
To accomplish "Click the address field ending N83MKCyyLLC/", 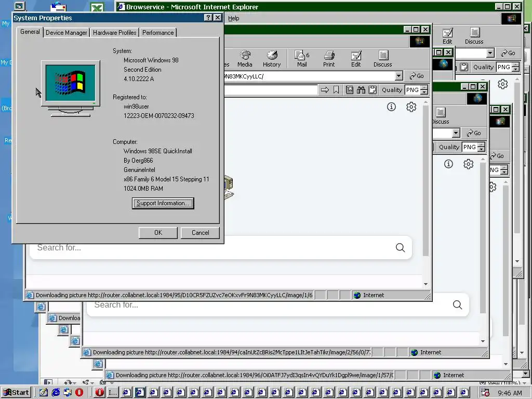I will pyautogui.click(x=309, y=76).
